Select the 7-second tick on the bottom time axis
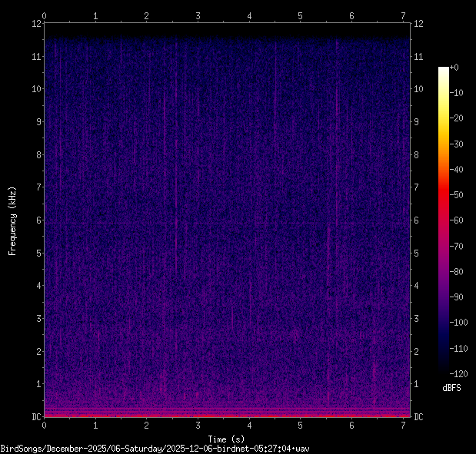Viewport: 476px width, 454px height. 403,425
